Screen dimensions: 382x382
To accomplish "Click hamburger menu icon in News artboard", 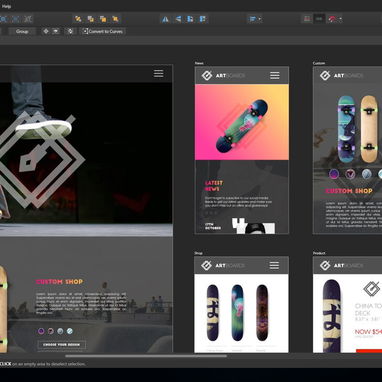I will pos(275,75).
